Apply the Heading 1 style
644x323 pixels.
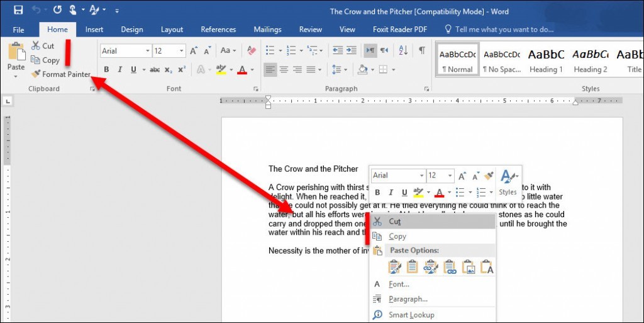click(546, 60)
